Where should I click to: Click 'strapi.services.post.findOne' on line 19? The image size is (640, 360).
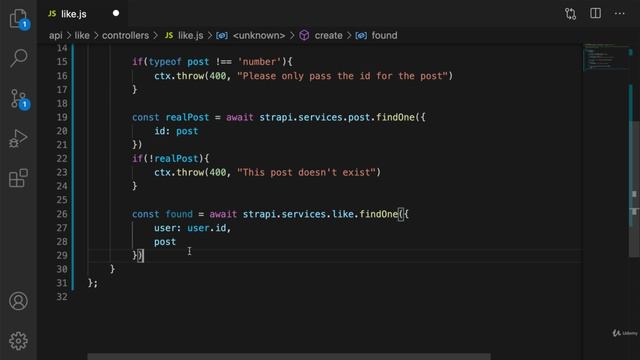337,118
